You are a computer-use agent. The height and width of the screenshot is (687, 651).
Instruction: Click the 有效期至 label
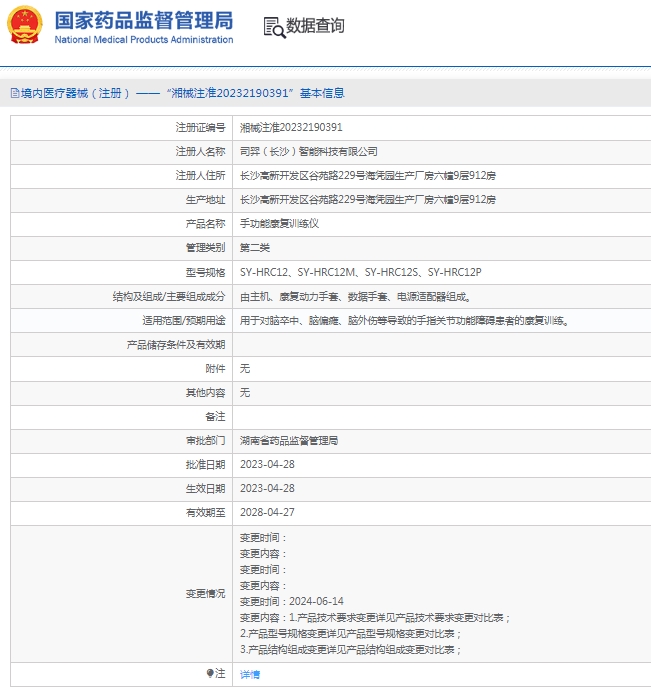pyautogui.click(x=205, y=512)
